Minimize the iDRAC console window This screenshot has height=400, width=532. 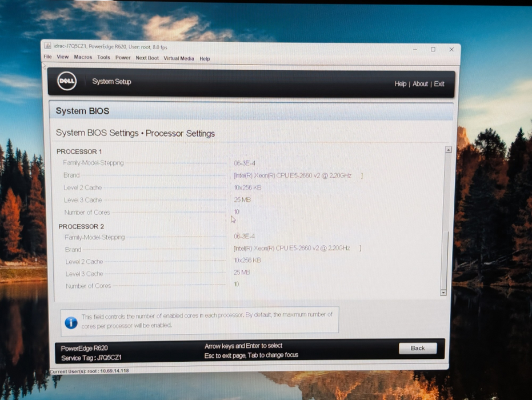(x=415, y=50)
